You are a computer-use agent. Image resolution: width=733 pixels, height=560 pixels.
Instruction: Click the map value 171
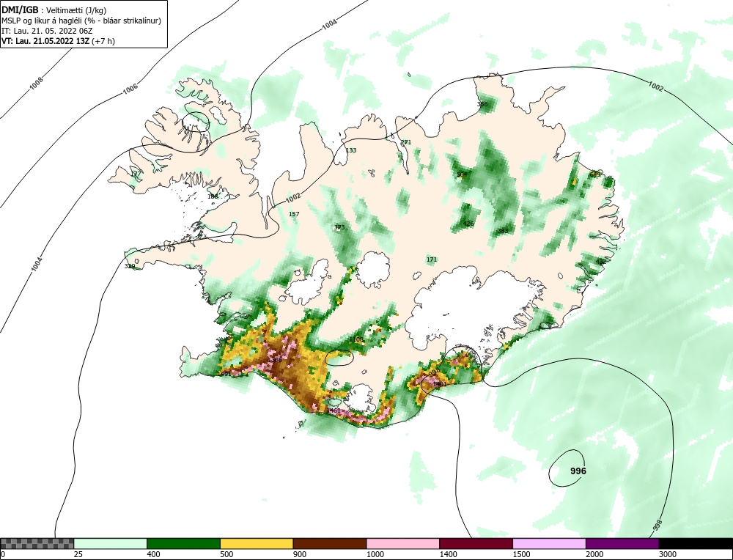click(432, 259)
